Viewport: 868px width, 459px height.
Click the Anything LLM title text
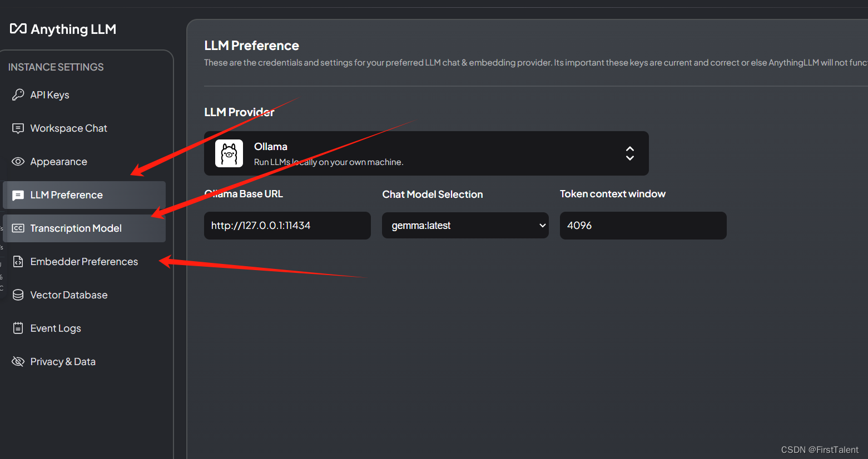pyautogui.click(x=73, y=29)
